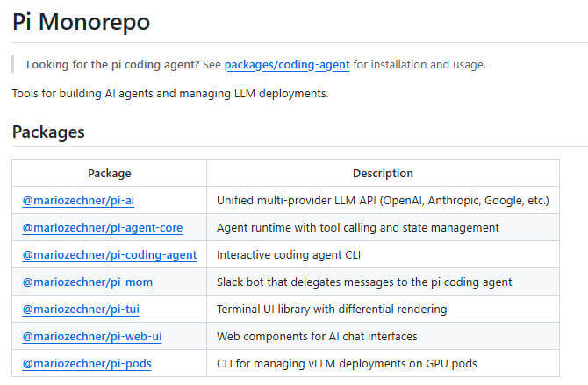Screen dimensions: 588x385
Task: Click the Looking for the pi coding agent note
Action: [256, 65]
